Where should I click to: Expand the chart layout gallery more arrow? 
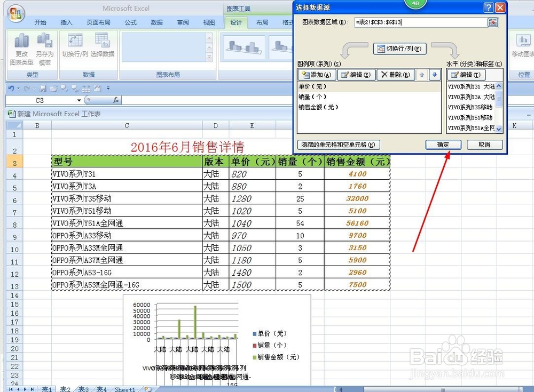(x=209, y=57)
